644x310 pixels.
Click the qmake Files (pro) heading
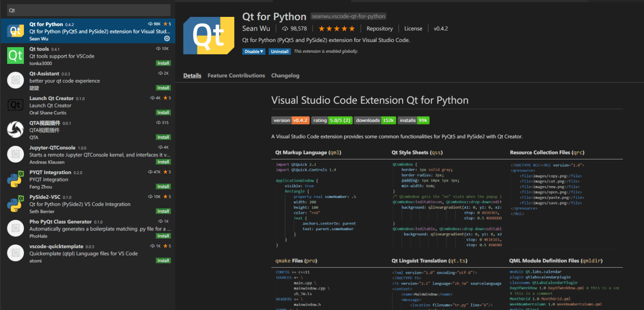296,261
